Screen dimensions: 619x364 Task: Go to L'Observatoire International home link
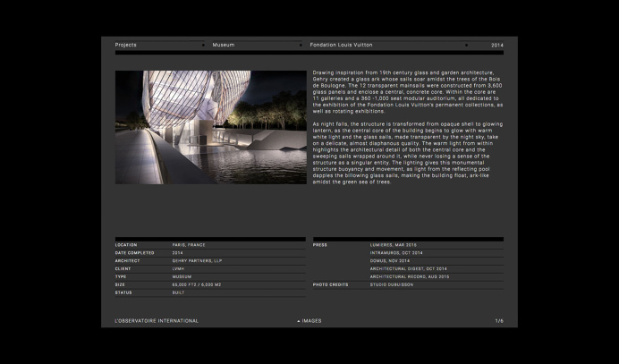[x=157, y=320]
